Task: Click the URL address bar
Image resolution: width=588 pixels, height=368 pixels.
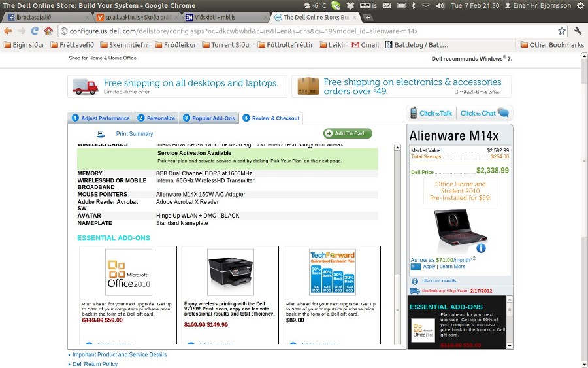Action: 307,31
